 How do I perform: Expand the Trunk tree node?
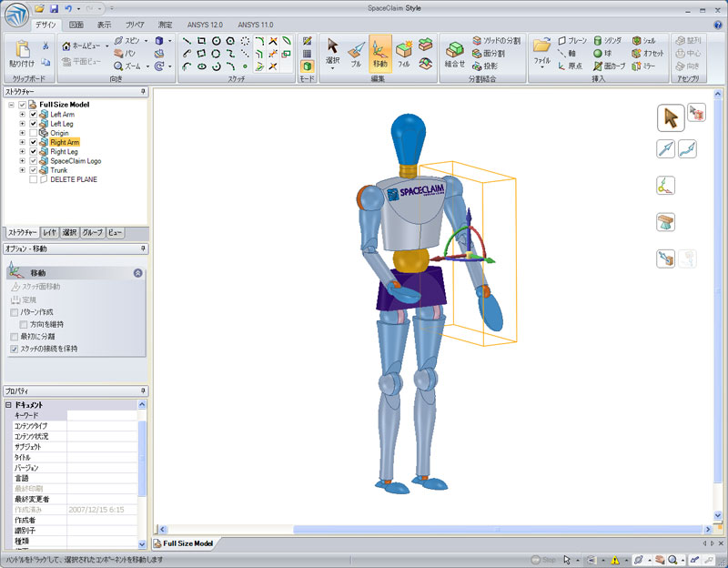click(22, 170)
